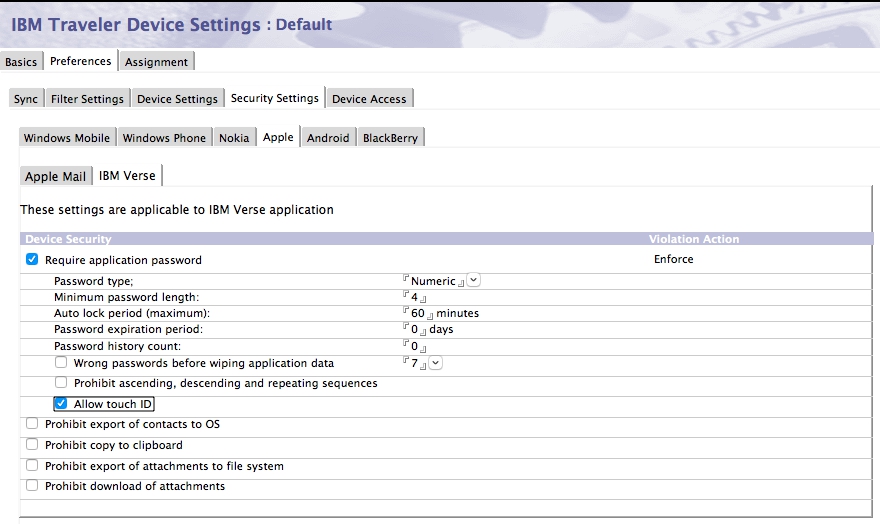880x524 pixels.
Task: Select the IBM Verse tab
Action: [x=127, y=176]
